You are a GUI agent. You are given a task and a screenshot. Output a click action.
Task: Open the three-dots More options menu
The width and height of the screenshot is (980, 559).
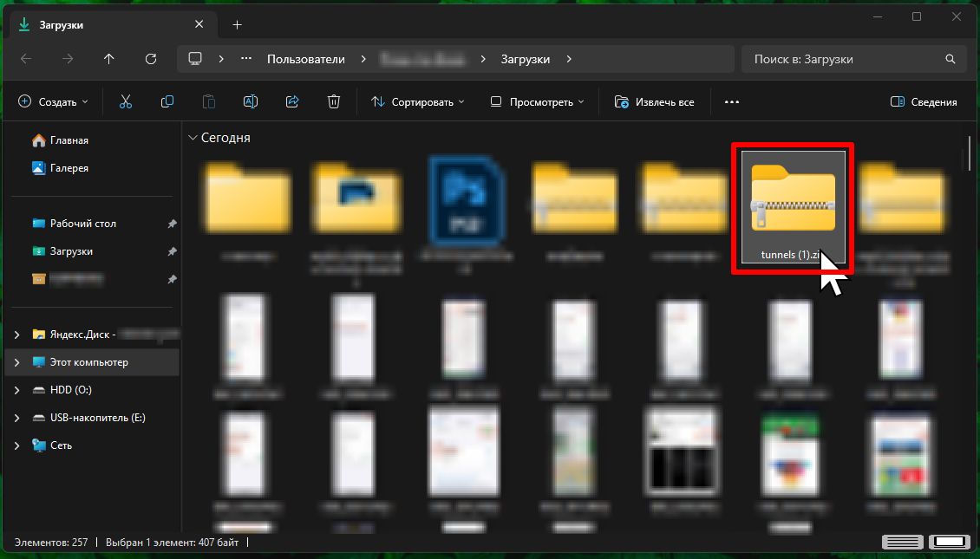pos(731,102)
